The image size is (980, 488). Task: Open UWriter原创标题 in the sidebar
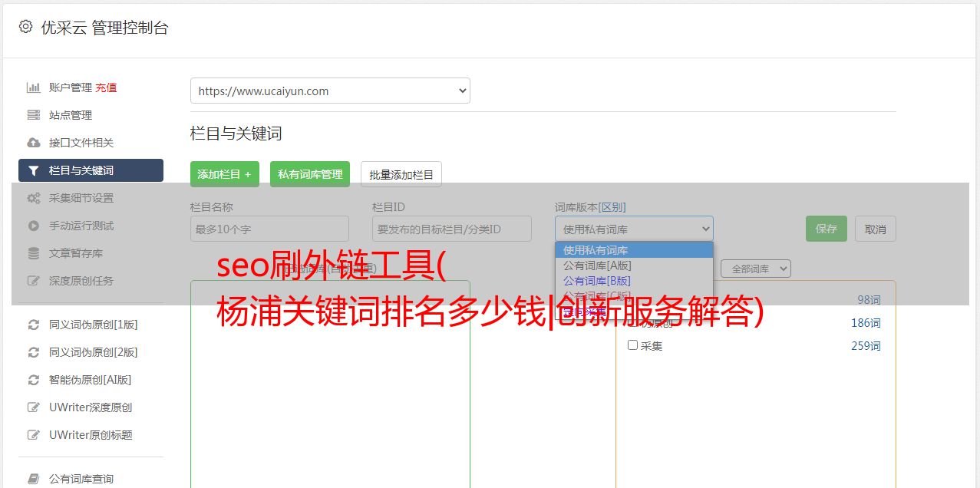tap(91, 435)
